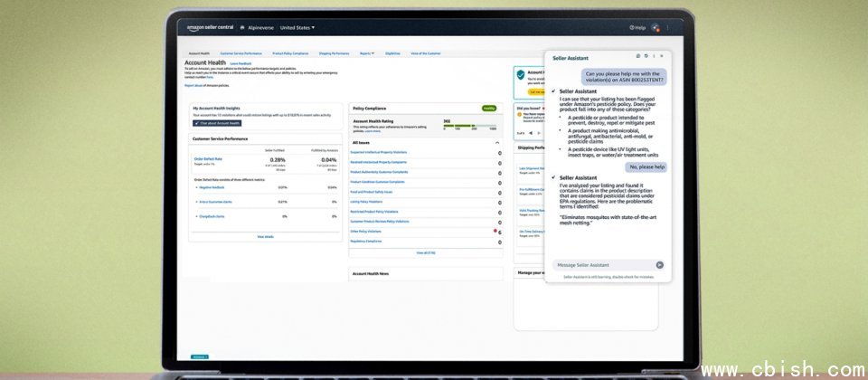868x380 pixels.
Task: Click the yellow Call me now button
Action: pyautogui.click(x=536, y=92)
